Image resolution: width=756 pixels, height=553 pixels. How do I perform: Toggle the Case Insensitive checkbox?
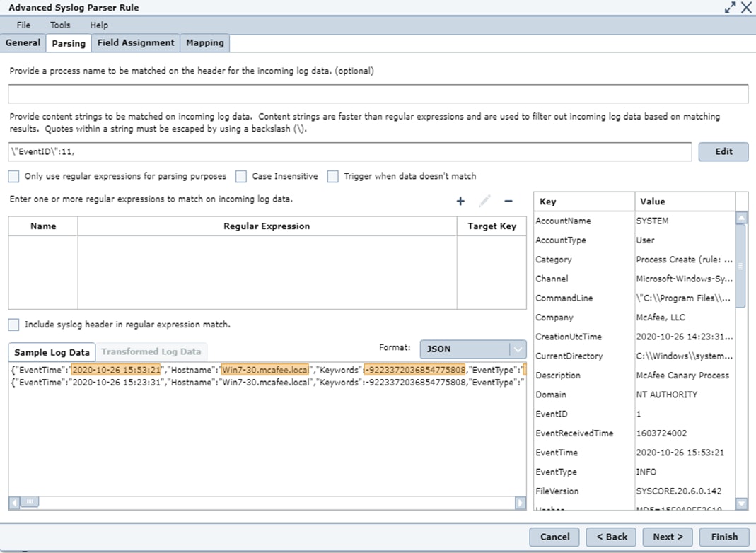coord(241,176)
